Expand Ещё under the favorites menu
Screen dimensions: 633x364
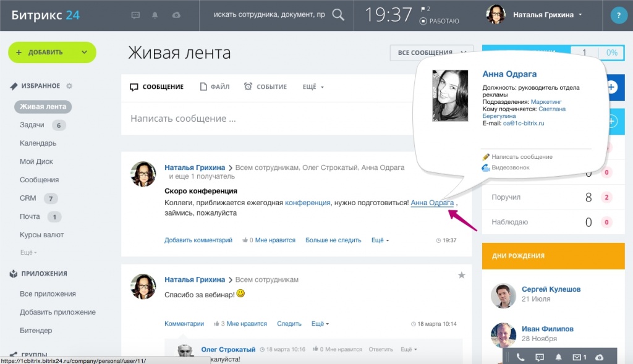(x=28, y=252)
